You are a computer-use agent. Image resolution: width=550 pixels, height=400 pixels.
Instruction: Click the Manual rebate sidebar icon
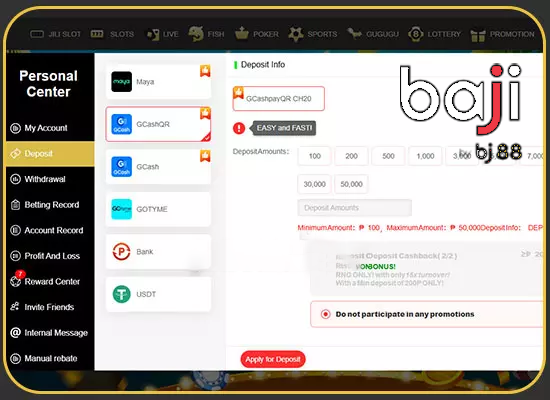tap(15, 359)
